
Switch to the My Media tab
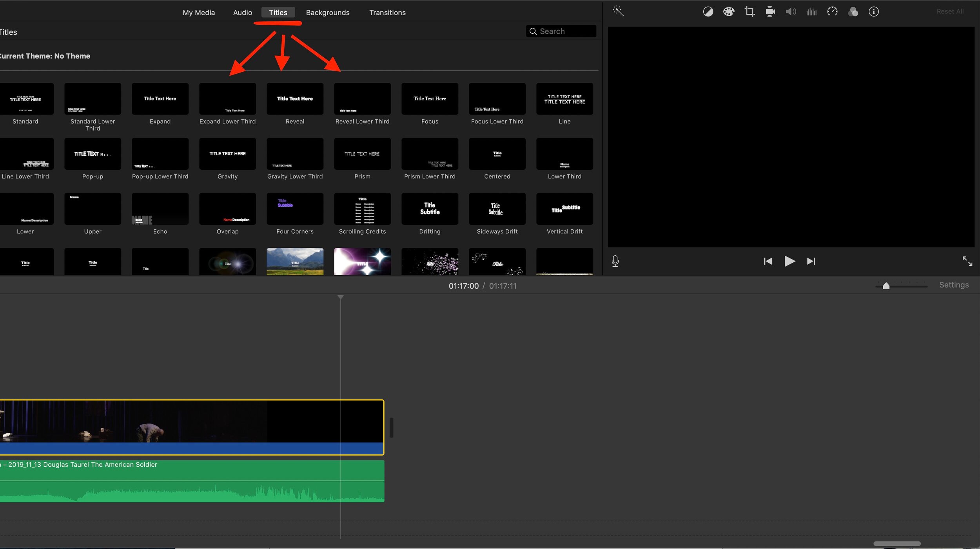click(199, 13)
